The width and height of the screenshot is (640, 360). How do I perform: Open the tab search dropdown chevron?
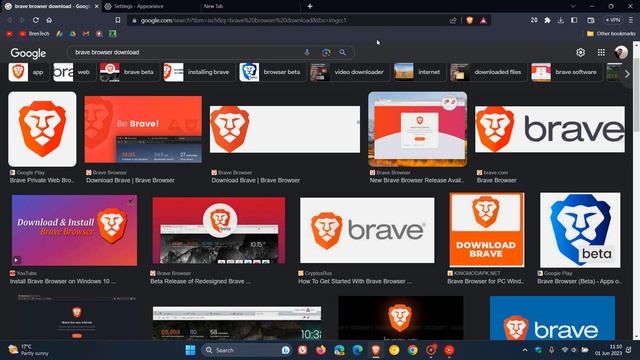click(573, 6)
